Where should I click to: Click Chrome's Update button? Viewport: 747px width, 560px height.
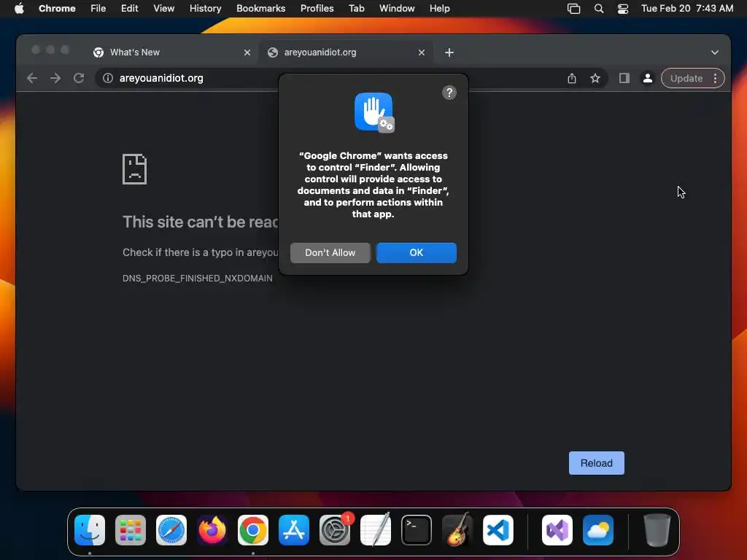click(x=686, y=79)
